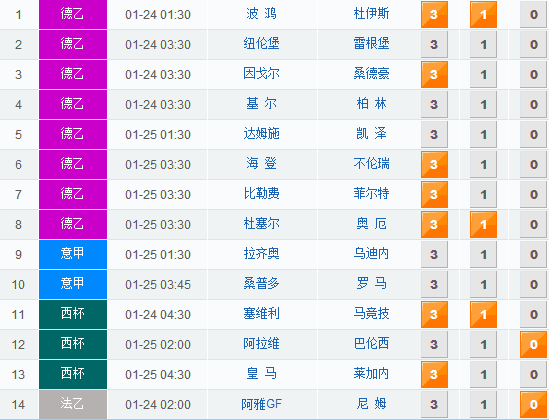
Task: Click the 罗马 away team link
Action: pyautogui.click(x=371, y=284)
